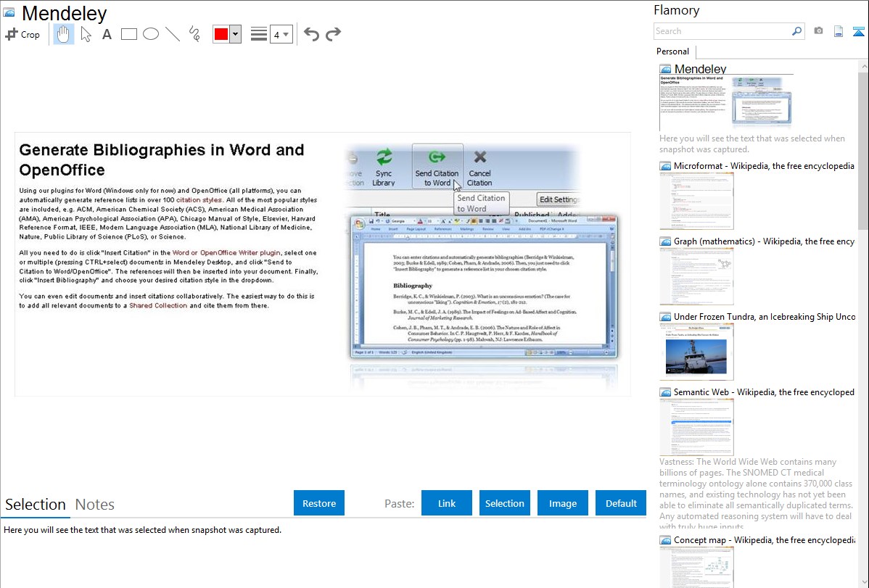Click the red color swatch
Screen dimensions: 869x588
tap(221, 34)
